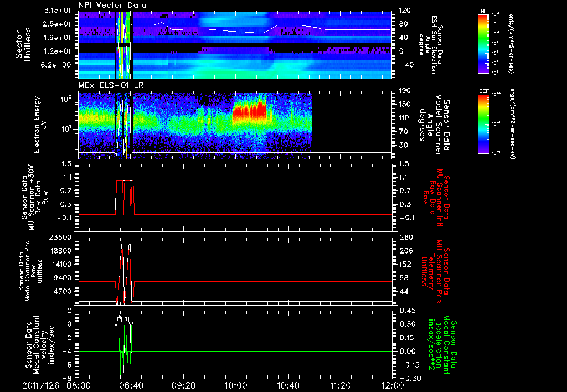Click the 190 scanner angle tick label

coord(405,91)
